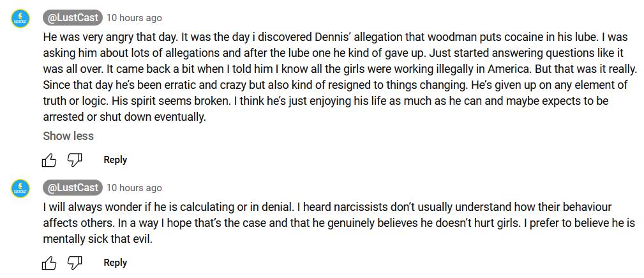Open @LustCast channel from the first comment

tap(71, 17)
